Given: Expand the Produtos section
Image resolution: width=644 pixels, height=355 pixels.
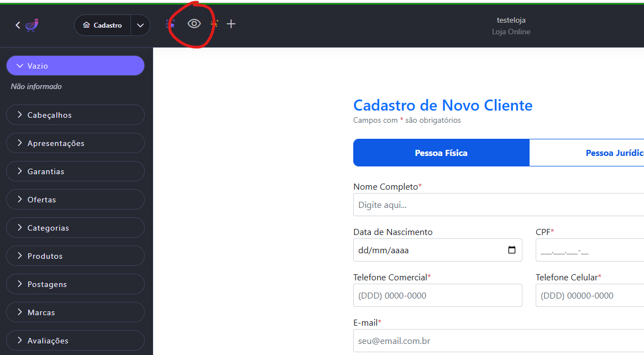Looking at the screenshot, I should coord(75,256).
